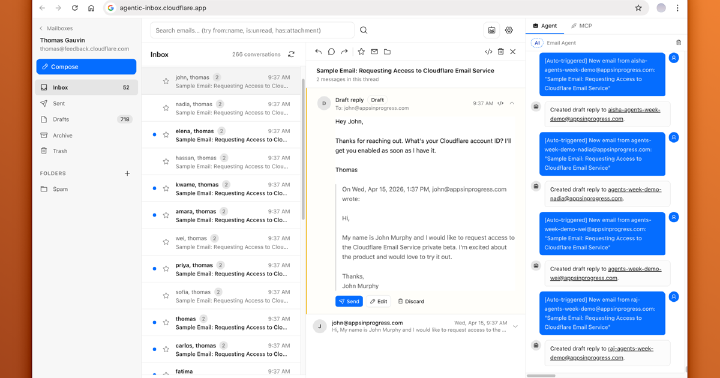Star the john, thomas conversation
Screen dimensions: 720x378
[x=166, y=81]
